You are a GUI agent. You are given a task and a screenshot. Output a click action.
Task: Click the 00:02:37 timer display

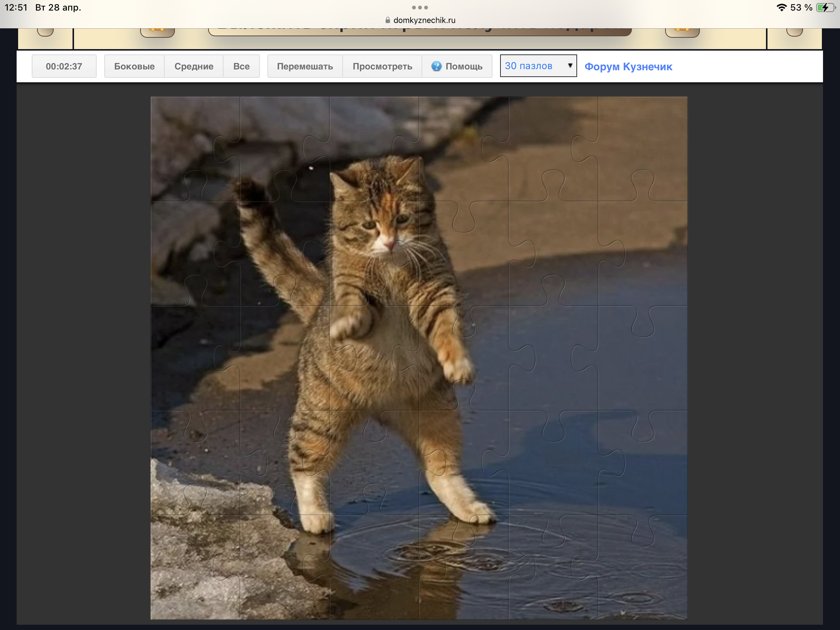point(64,66)
